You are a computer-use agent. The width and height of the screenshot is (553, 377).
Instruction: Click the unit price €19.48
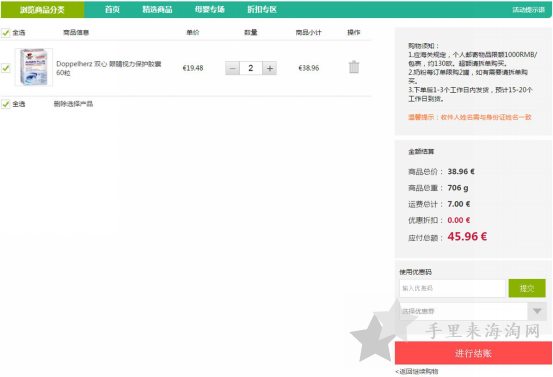click(x=193, y=68)
